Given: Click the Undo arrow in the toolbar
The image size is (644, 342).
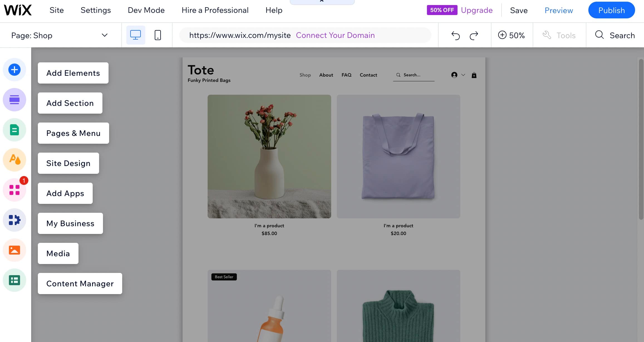Looking at the screenshot, I should coord(456,35).
